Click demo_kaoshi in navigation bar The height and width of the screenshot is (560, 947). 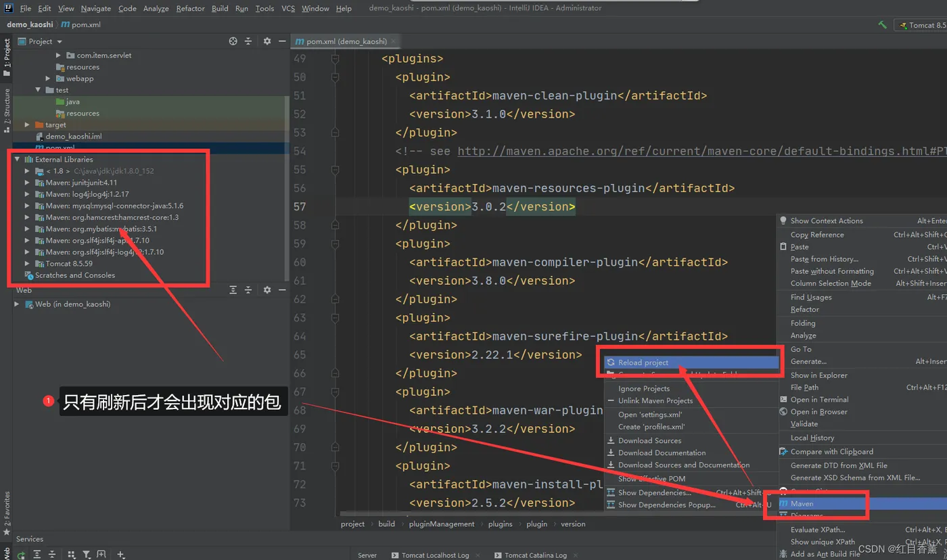30,24
